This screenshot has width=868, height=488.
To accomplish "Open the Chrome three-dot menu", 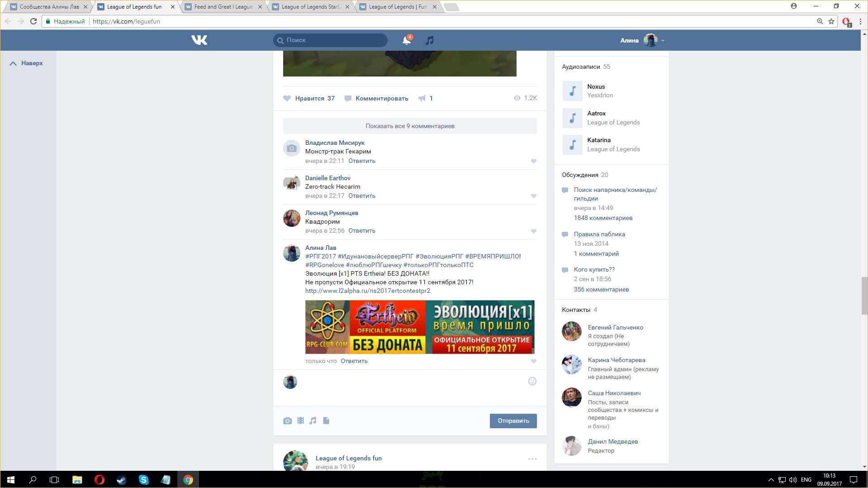I will [861, 21].
